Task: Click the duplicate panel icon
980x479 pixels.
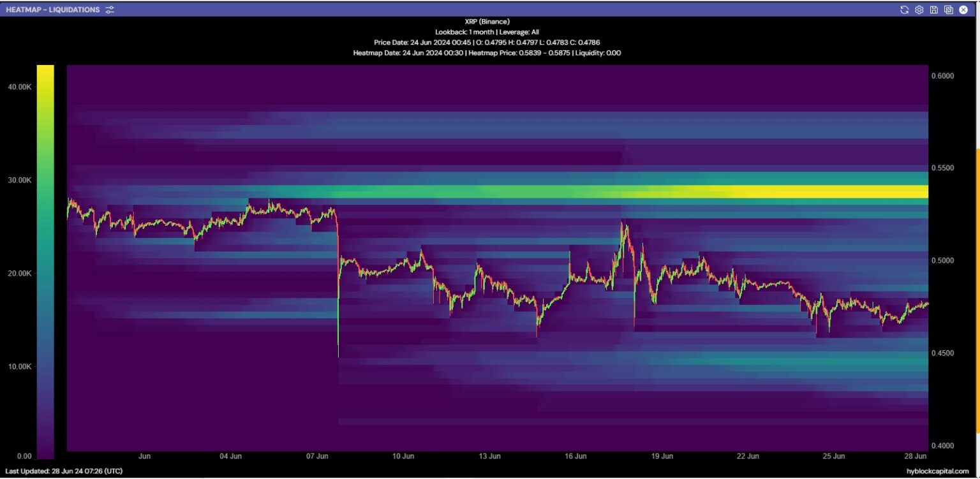Action: pos(949,10)
